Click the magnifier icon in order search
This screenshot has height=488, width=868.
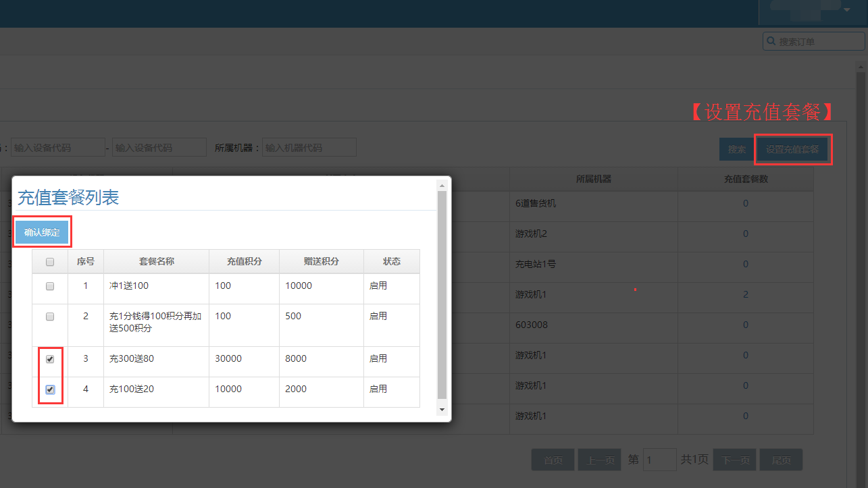pyautogui.click(x=771, y=41)
